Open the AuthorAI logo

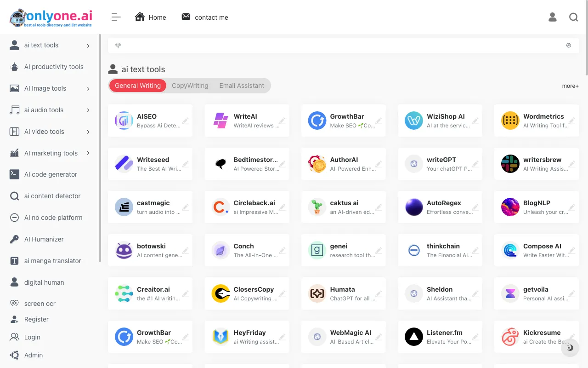coord(317,164)
